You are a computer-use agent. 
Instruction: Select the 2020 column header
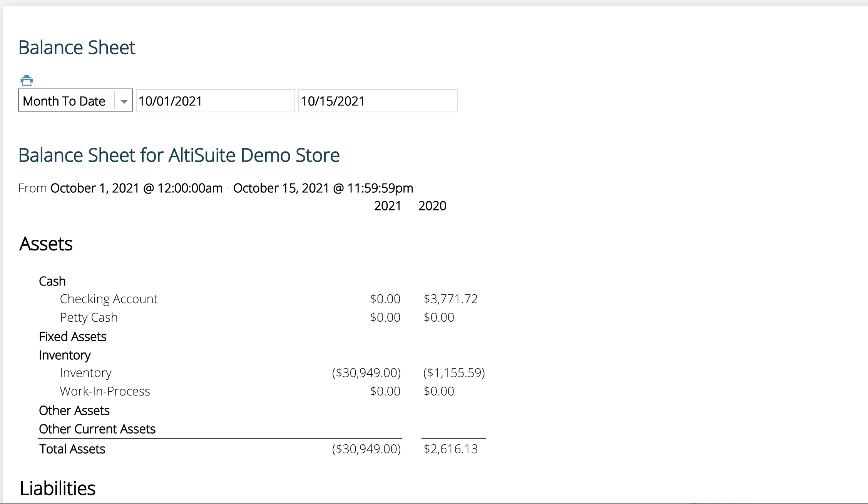click(432, 206)
